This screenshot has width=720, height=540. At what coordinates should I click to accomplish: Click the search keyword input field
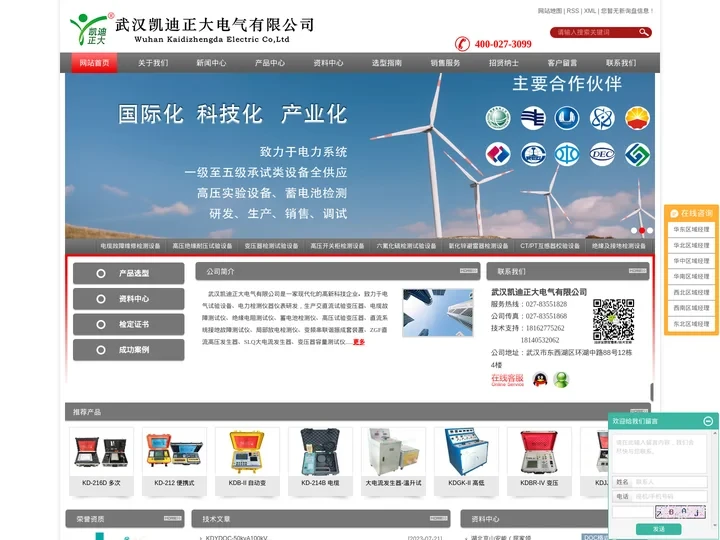click(x=596, y=32)
